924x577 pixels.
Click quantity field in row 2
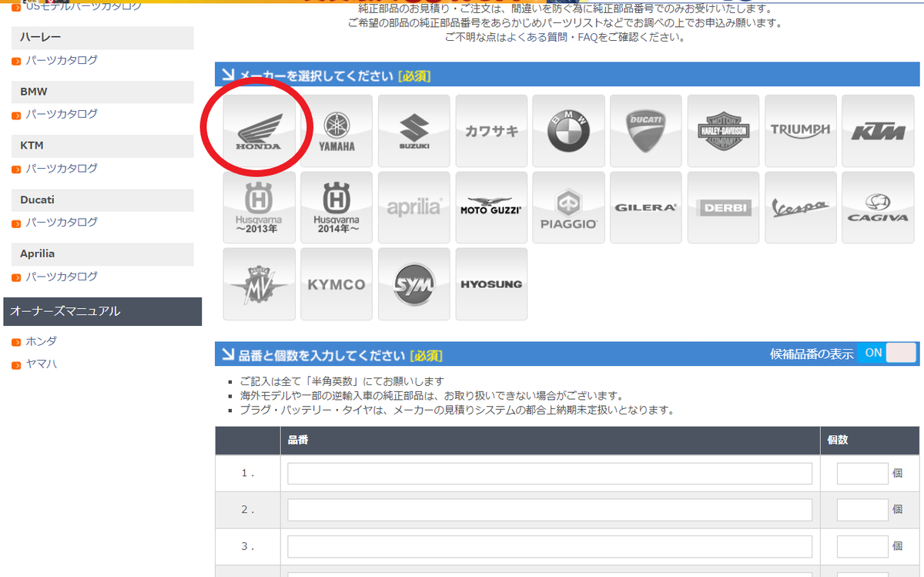point(862,509)
